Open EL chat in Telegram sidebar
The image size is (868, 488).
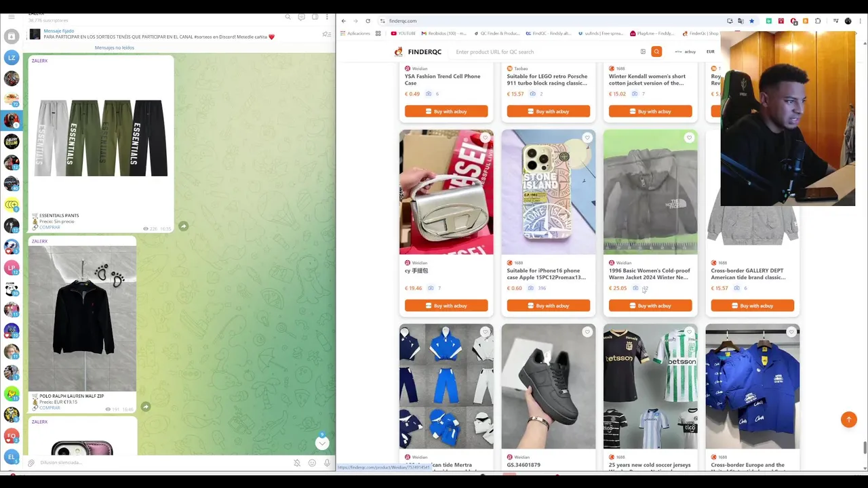pyautogui.click(x=12, y=457)
